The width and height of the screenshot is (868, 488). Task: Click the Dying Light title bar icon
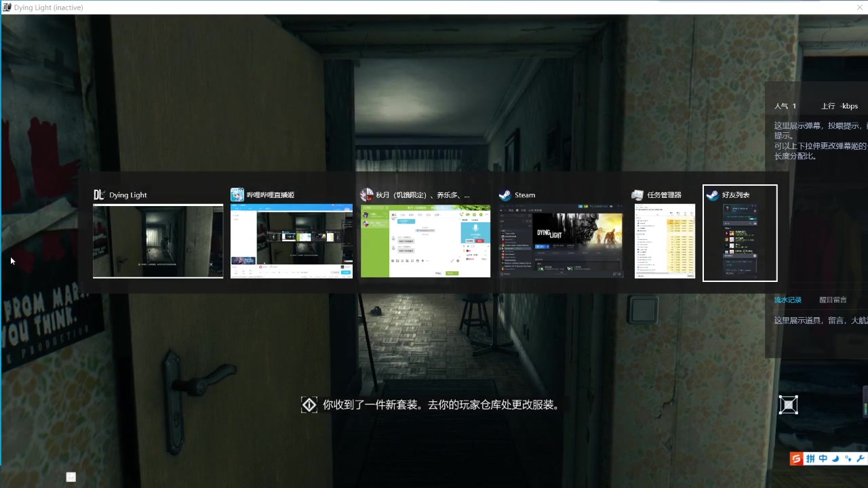(x=6, y=7)
